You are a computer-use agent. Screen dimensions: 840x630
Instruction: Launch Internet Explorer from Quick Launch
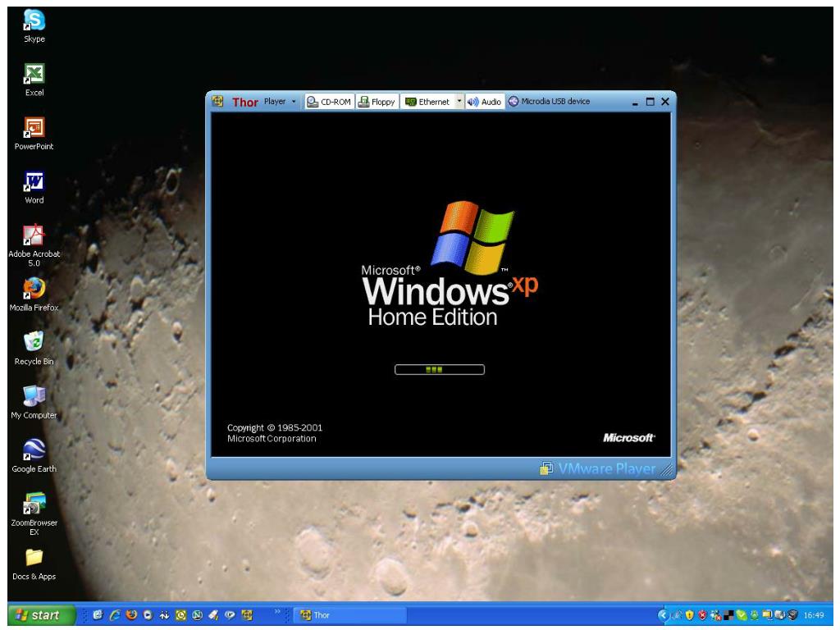(115, 615)
